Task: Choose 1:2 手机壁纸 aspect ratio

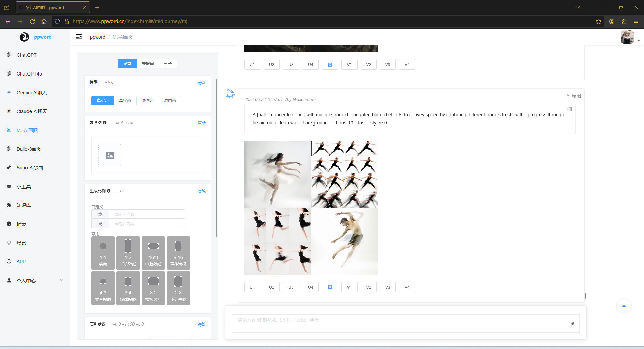Action: pyautogui.click(x=128, y=253)
